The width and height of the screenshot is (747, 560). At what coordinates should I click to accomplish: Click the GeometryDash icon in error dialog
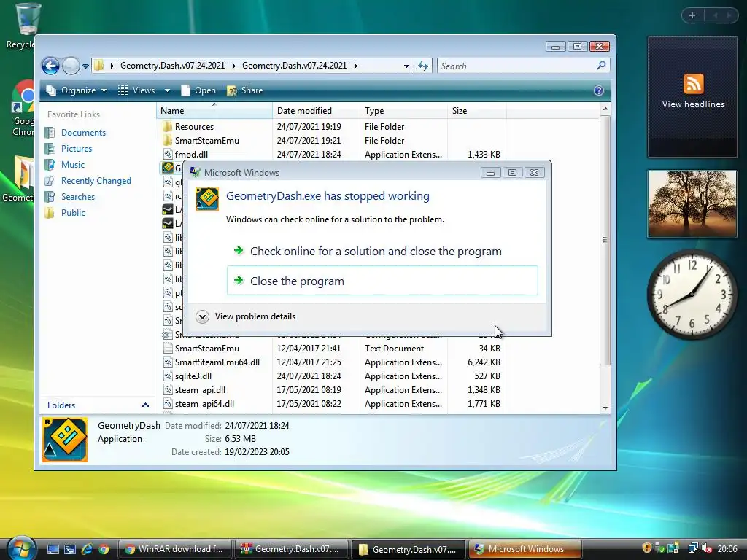coord(206,199)
